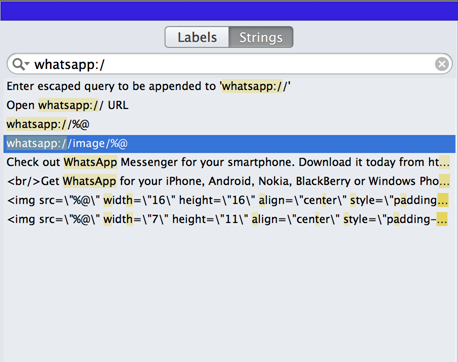
Task: Click the ellipsis ending the height 11 img row
Action: 442,219
